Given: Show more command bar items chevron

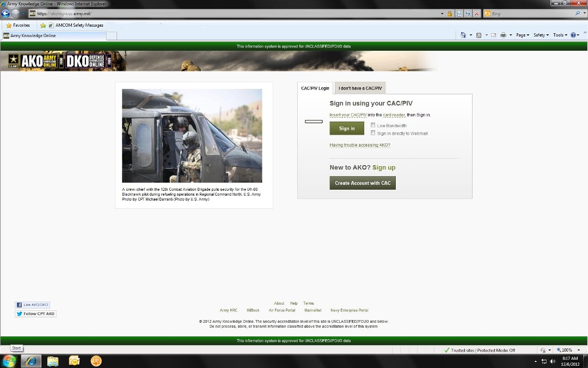Looking at the screenshot, I should [585, 33].
